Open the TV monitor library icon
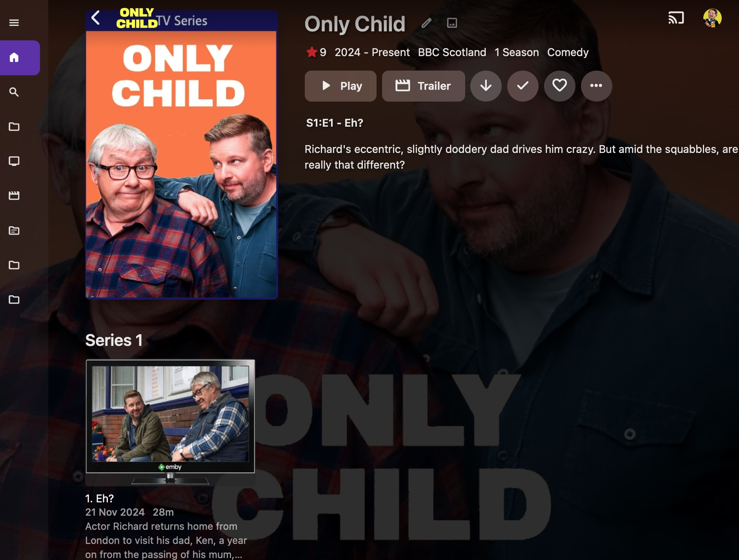The width and height of the screenshot is (739, 560). tap(14, 161)
